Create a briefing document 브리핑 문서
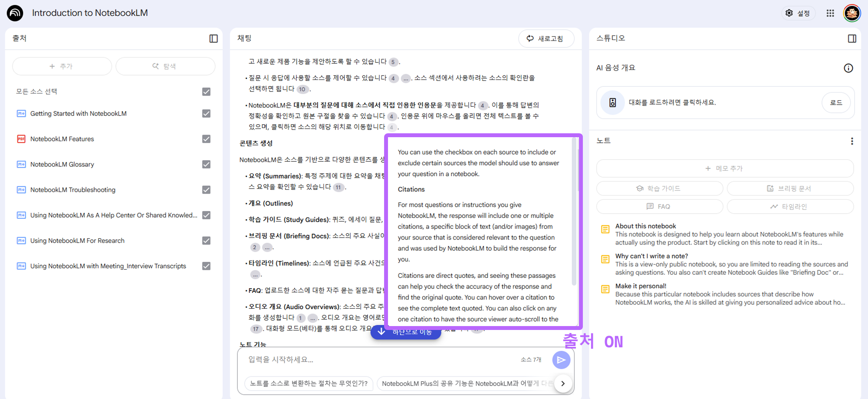Viewport: 868px width, 399px height. pos(790,188)
